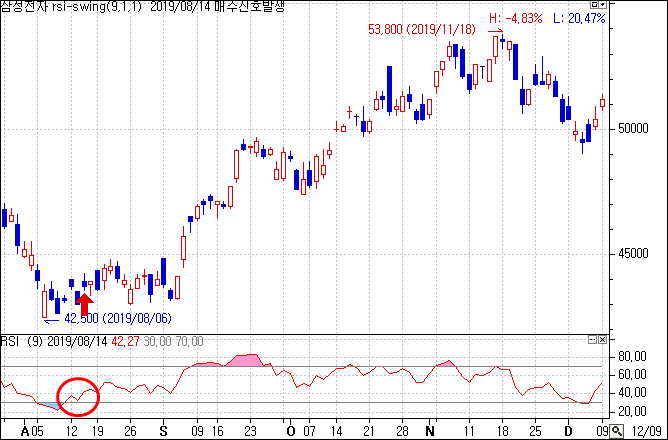Image resolution: width=668 pixels, height=440 pixels.
Task: Click the 50000 price axis label
Action: point(633,129)
